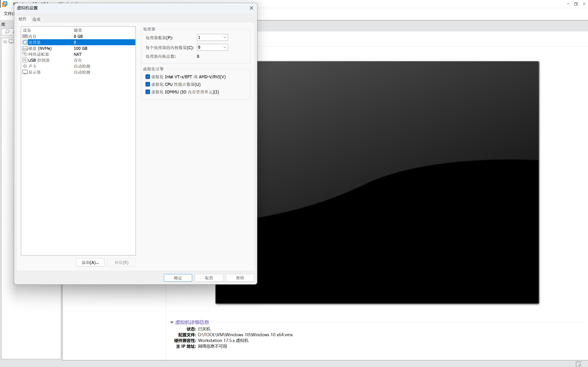Click the Memory device icon
This screenshot has width=588, height=367.
click(x=25, y=36)
